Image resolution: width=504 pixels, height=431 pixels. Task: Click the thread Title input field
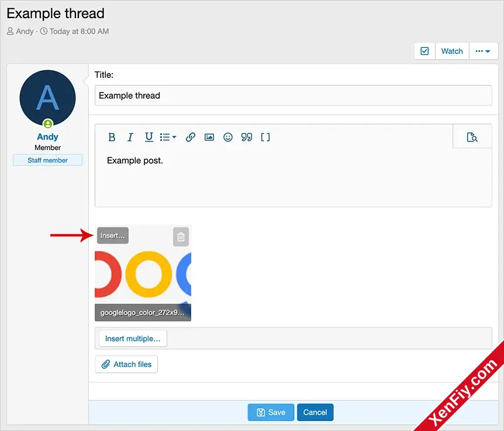click(293, 95)
